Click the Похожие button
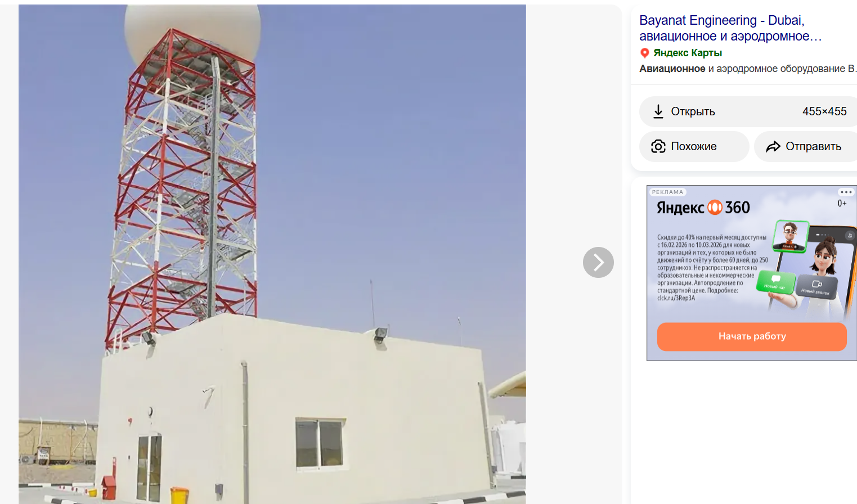857x504 pixels. (x=694, y=146)
